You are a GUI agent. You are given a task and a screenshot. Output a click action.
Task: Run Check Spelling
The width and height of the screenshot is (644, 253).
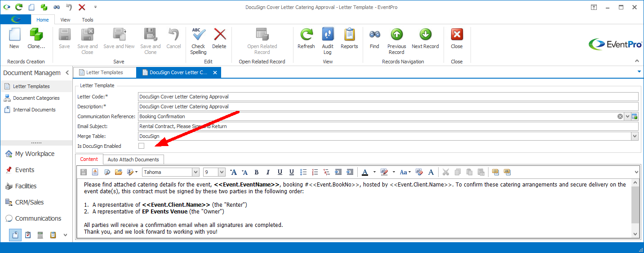198,41
